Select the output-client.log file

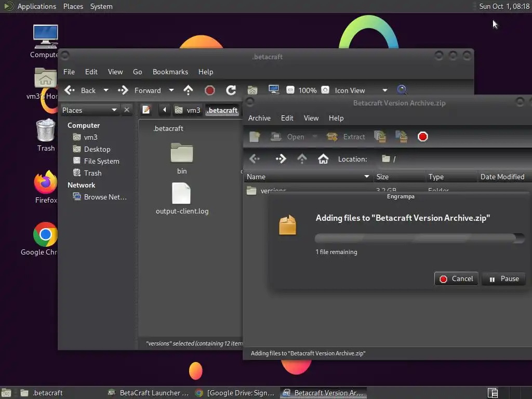click(182, 198)
